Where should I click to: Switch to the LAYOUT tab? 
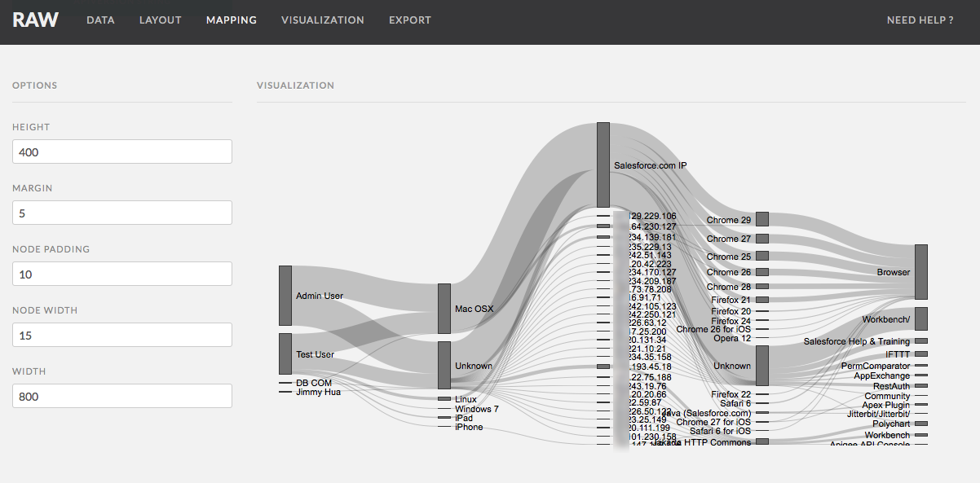160,20
